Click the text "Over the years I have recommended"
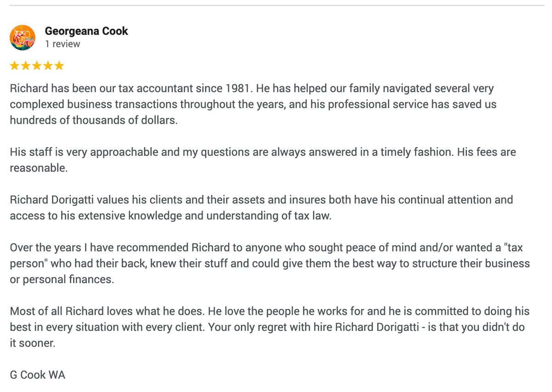 tap(99, 248)
